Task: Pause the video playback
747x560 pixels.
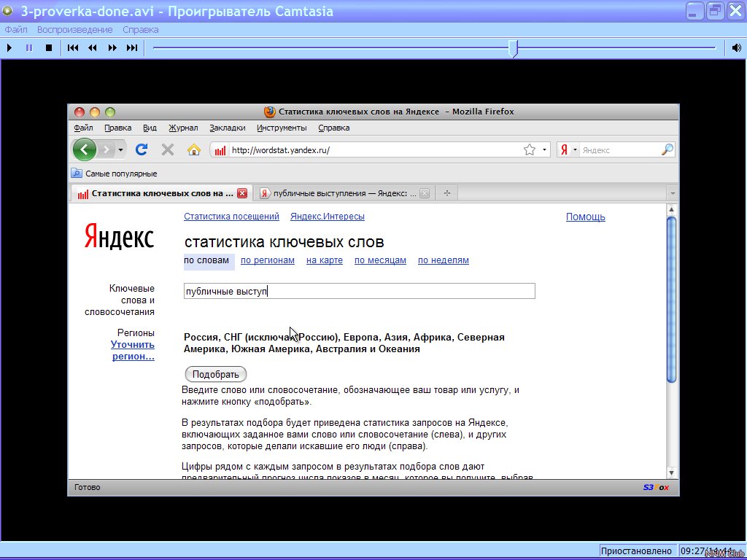Action: (x=29, y=48)
